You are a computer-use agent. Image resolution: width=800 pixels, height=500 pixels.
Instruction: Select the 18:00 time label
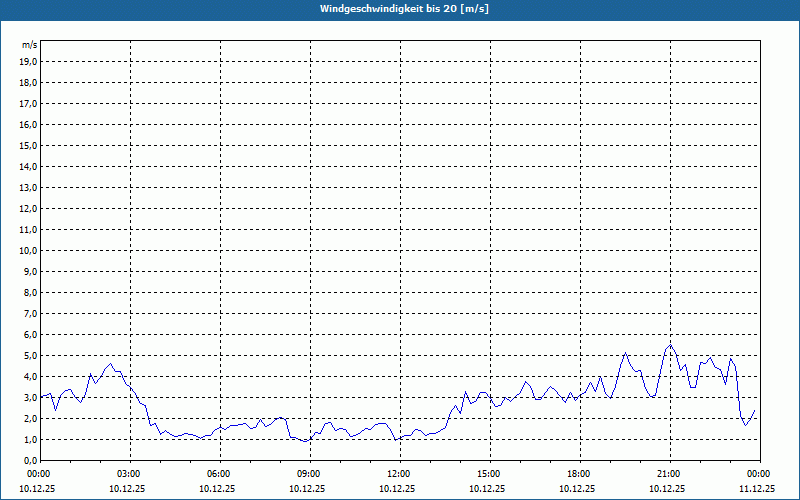(579, 474)
